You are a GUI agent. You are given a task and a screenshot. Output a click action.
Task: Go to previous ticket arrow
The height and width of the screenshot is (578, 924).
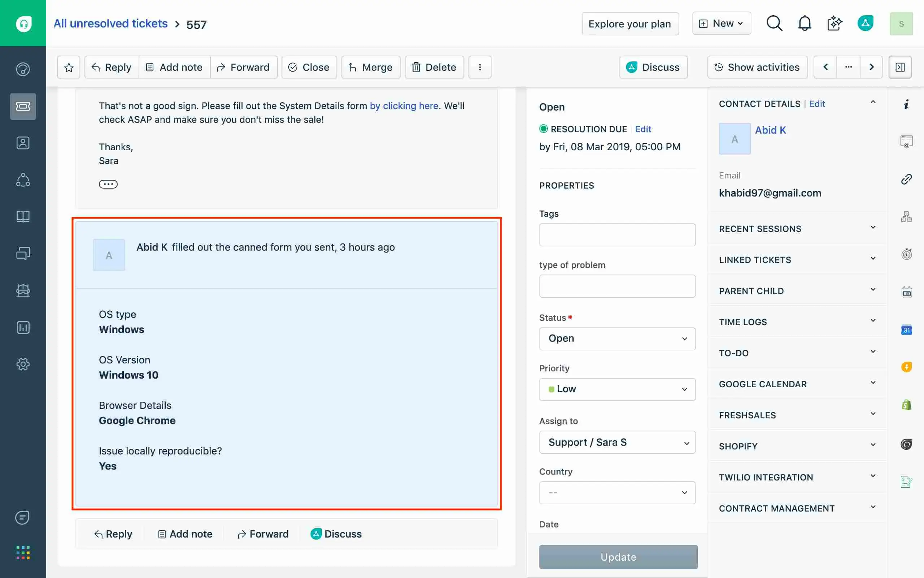(825, 67)
